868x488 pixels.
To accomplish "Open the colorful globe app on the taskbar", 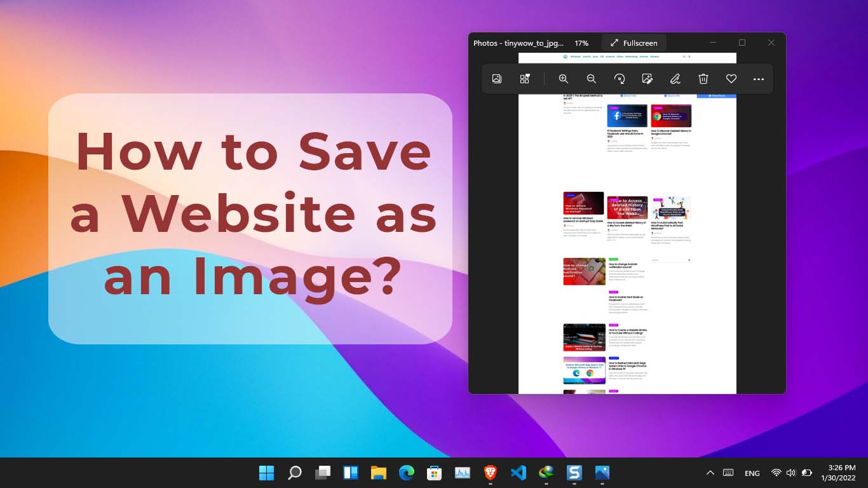I will coord(546,473).
